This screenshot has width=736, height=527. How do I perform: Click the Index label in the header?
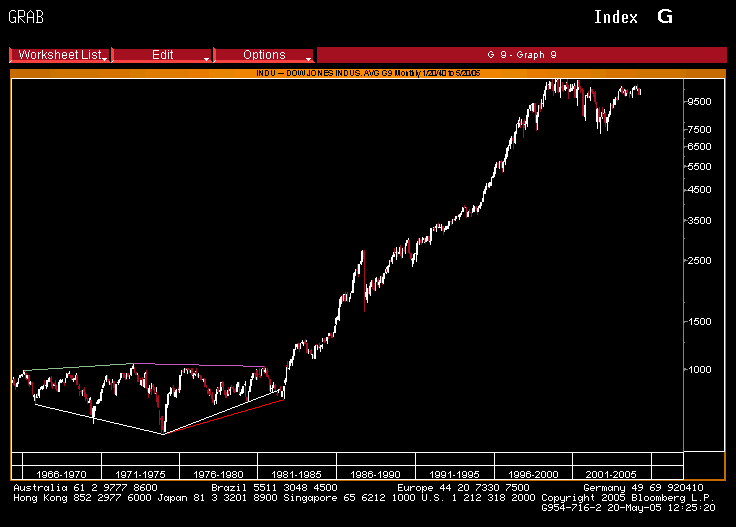coord(616,17)
